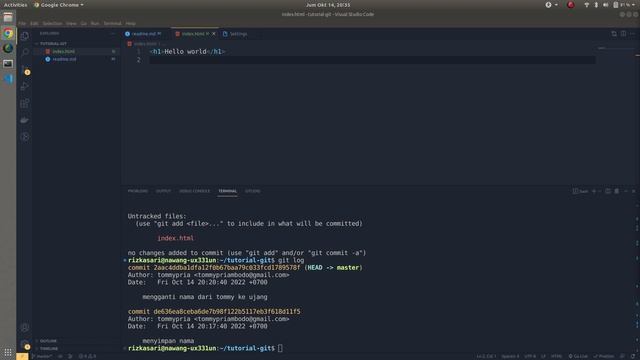
Task: Open the Search view in the activity bar
Action: click(25, 53)
